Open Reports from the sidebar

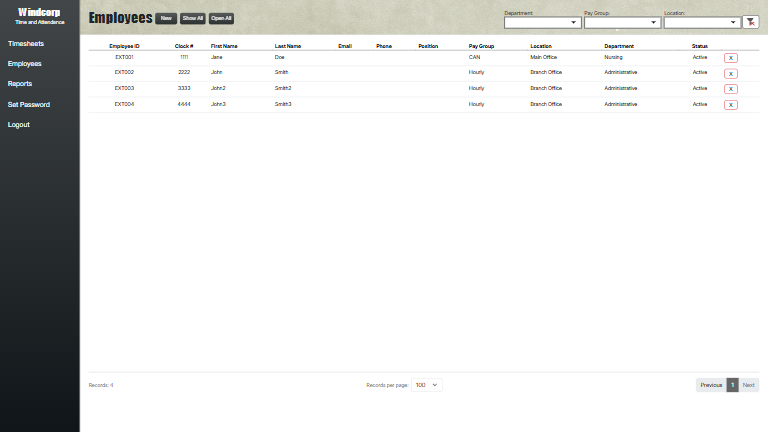tap(20, 84)
